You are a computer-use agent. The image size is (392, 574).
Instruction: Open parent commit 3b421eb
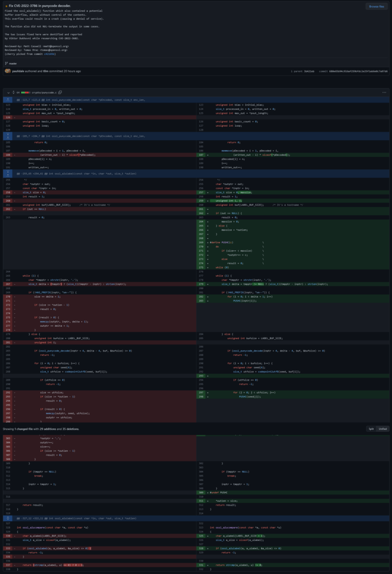(x=309, y=71)
